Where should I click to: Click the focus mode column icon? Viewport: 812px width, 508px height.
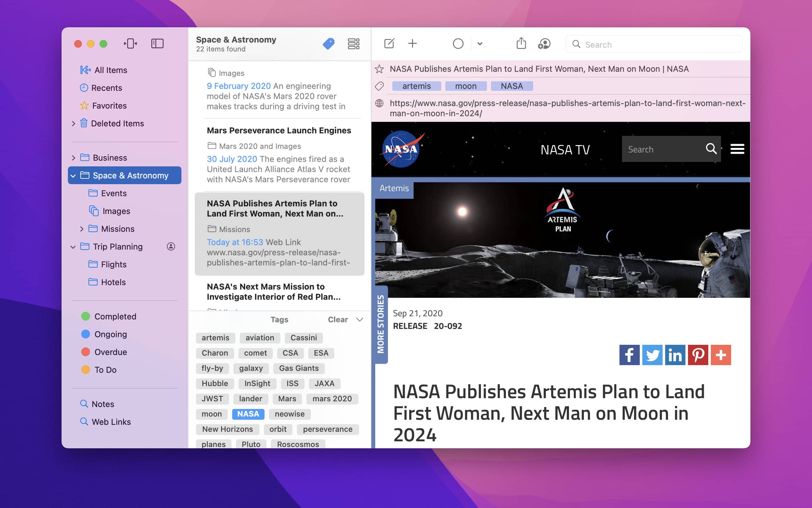pyautogui.click(x=130, y=43)
